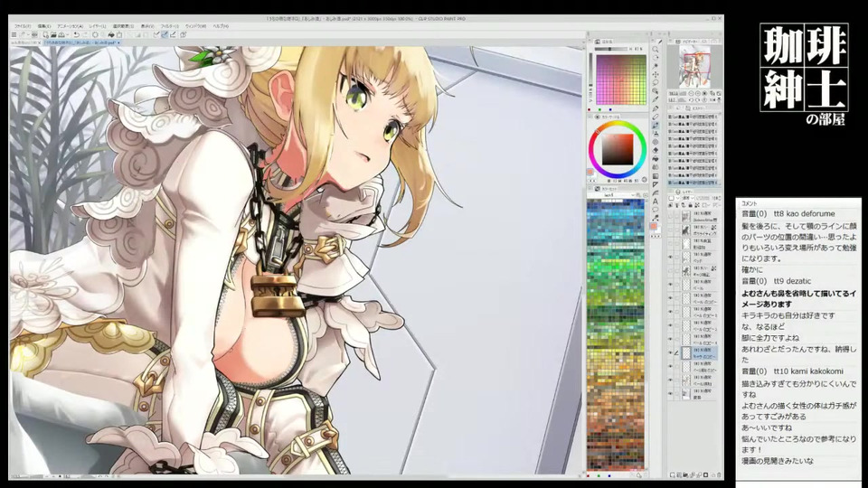Open the ファイル menu
868x488 pixels.
click(x=22, y=26)
